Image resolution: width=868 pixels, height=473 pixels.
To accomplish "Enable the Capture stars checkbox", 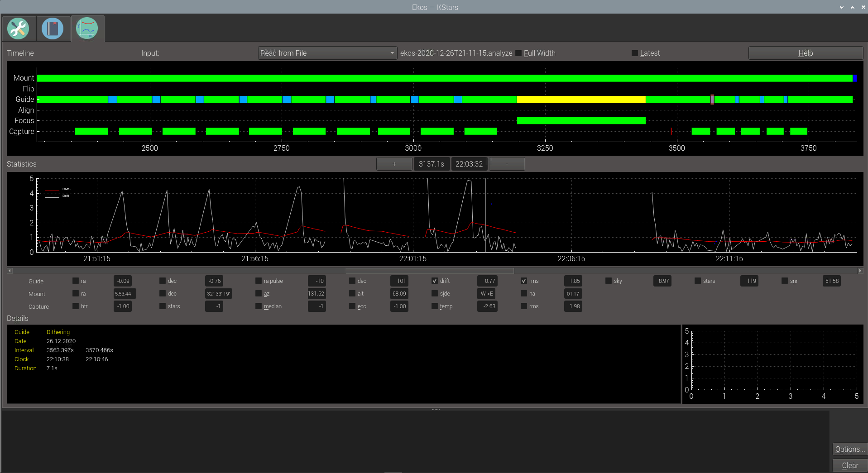I will 163,306.
